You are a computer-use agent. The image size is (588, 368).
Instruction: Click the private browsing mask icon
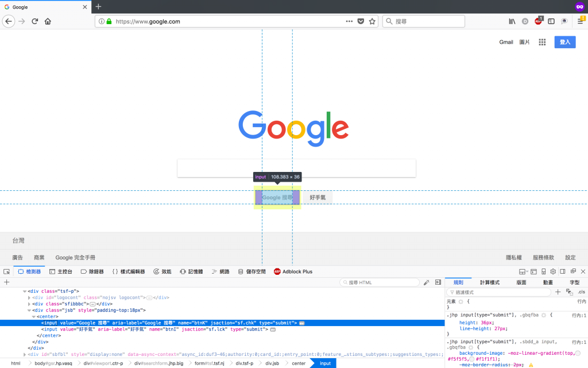pyautogui.click(x=580, y=7)
